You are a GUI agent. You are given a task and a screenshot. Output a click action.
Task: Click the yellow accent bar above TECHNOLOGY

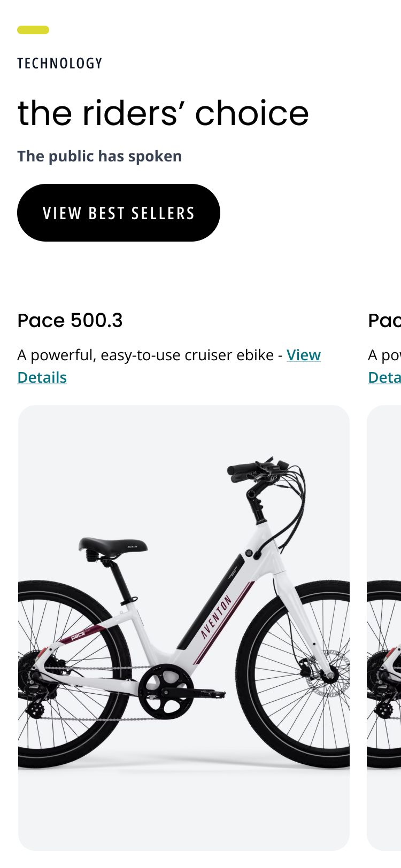[x=33, y=30]
